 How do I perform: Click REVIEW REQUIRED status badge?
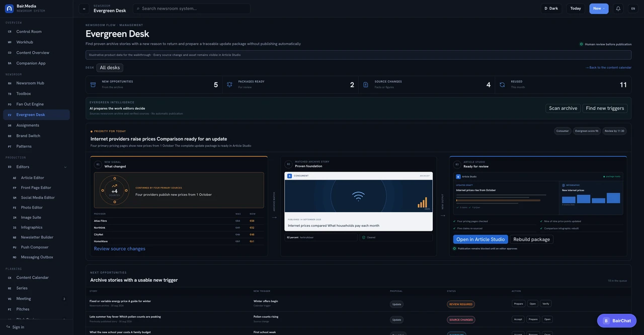461,304
